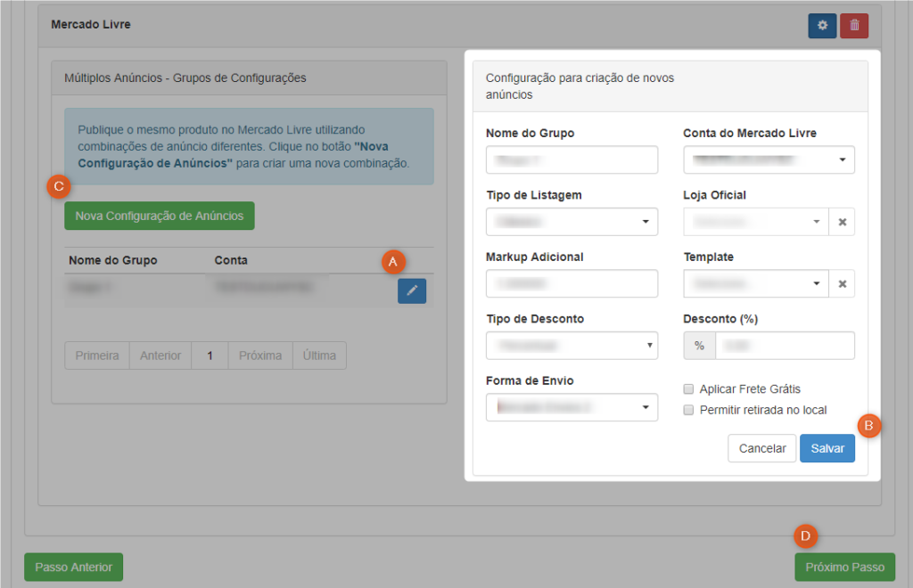Clear the Template selection
The height and width of the screenshot is (588, 913).
tap(842, 284)
